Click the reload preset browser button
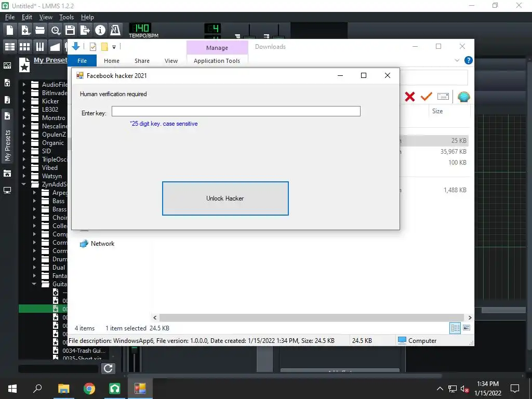The height and width of the screenshot is (399, 532). pyautogui.click(x=108, y=368)
